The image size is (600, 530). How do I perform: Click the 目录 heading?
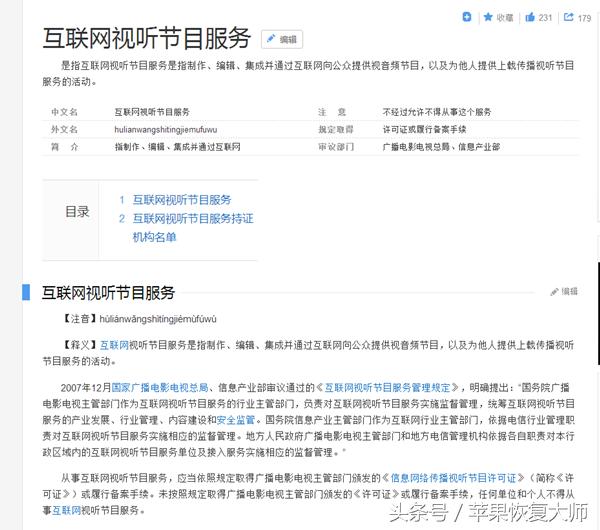[77, 211]
